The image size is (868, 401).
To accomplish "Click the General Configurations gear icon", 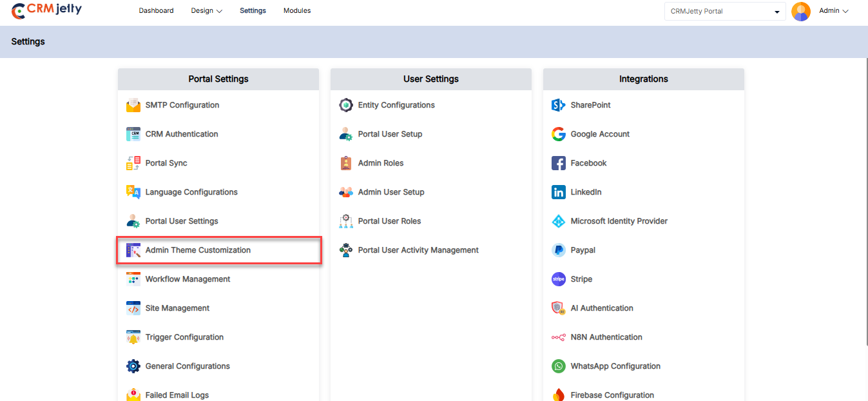I will tap(133, 366).
